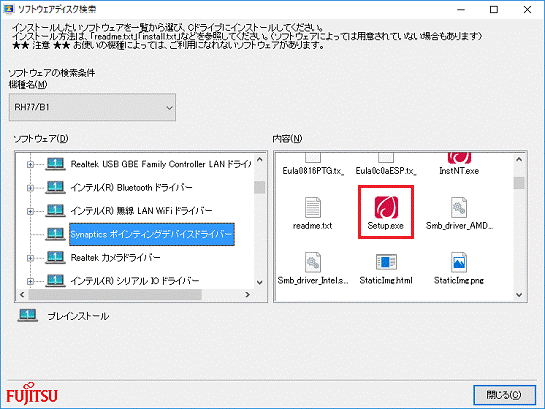
Task: Expand the Intel Serial IO driver node
Action: (30, 281)
